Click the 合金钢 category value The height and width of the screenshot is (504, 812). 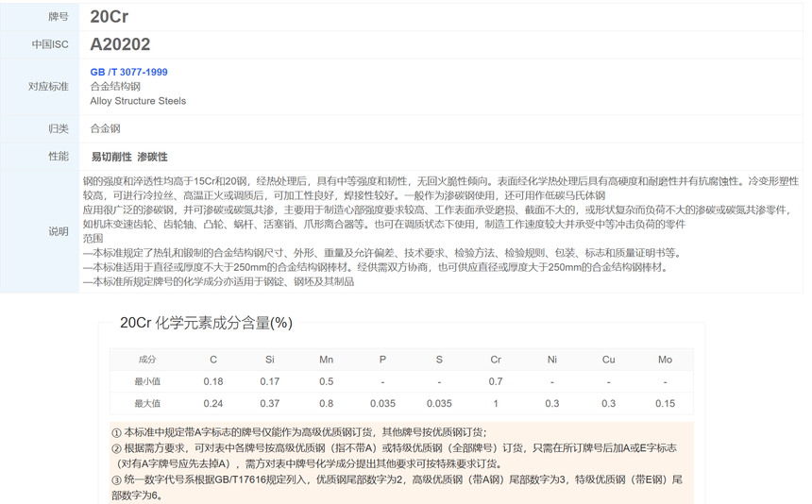click(x=105, y=128)
